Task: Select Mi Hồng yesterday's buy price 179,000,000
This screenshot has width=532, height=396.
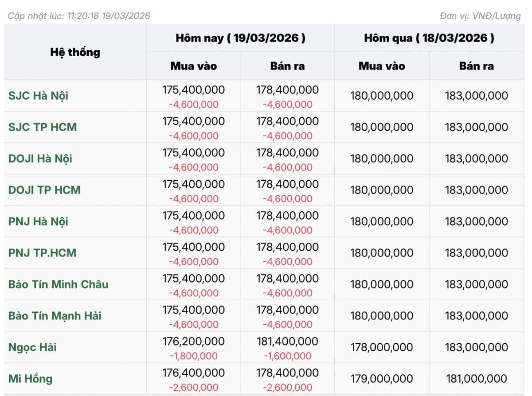Action: pyautogui.click(x=382, y=379)
